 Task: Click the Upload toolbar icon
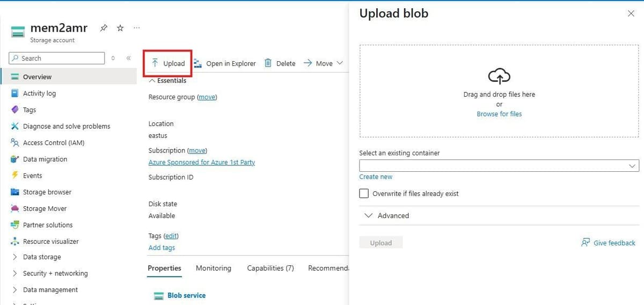[x=155, y=63]
